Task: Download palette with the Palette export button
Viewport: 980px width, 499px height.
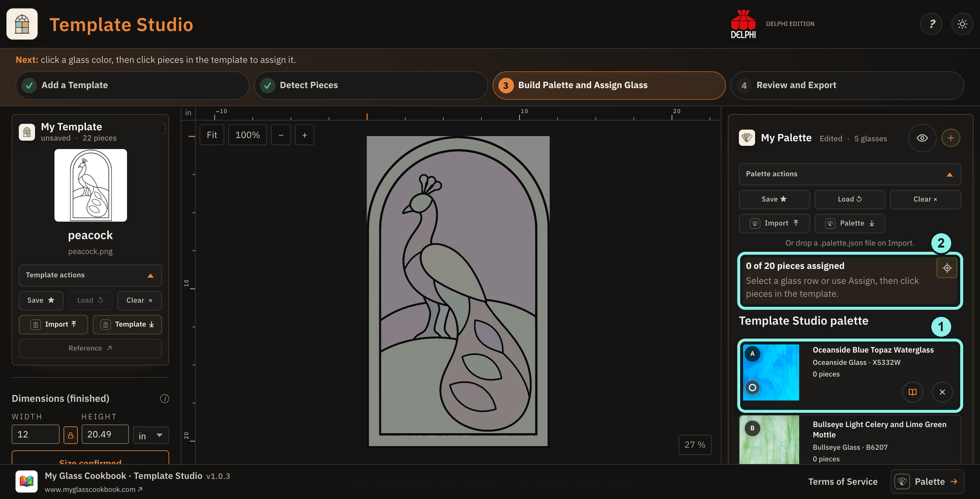Action: [849, 223]
